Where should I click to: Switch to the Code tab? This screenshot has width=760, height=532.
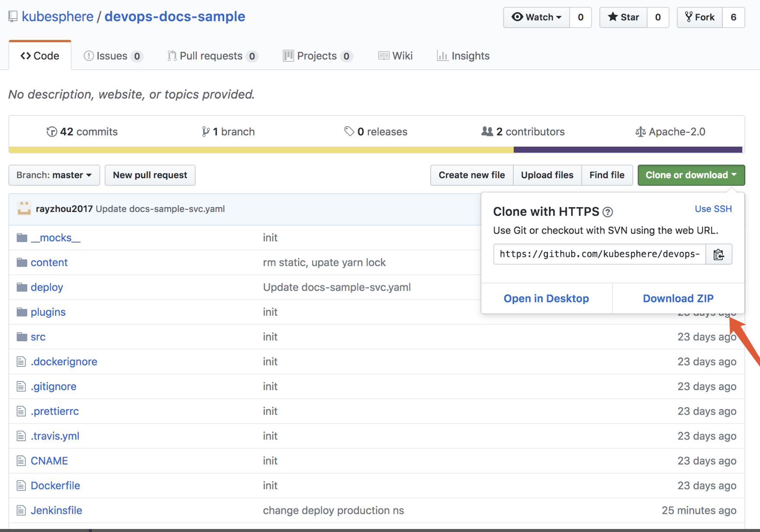pyautogui.click(x=40, y=56)
